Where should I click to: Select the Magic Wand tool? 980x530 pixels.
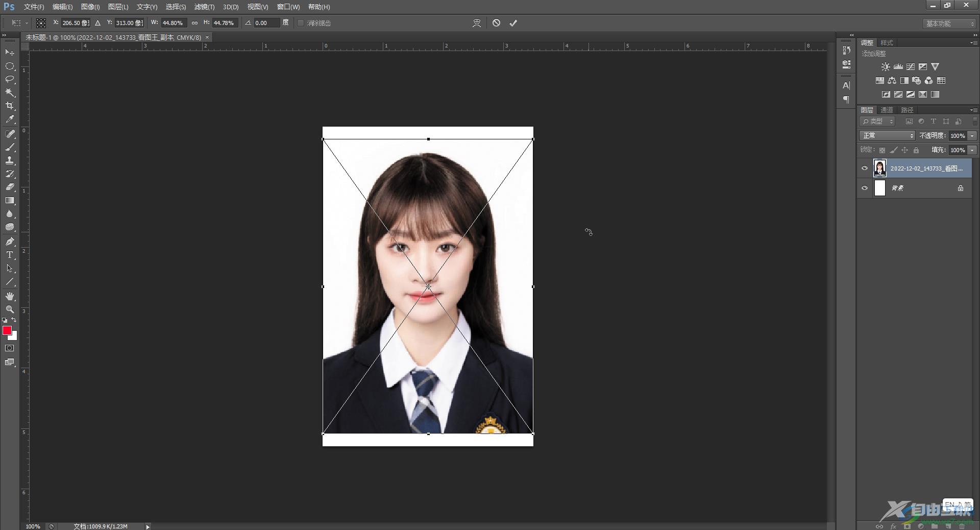pyautogui.click(x=10, y=92)
